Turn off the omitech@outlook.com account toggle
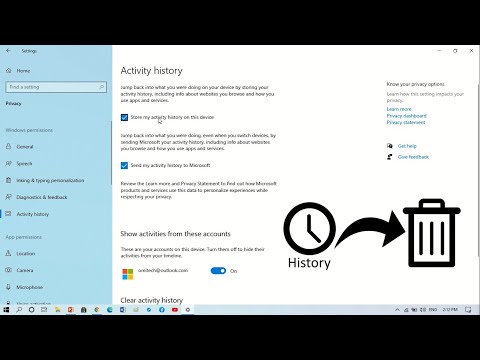The image size is (480, 360). click(x=218, y=271)
